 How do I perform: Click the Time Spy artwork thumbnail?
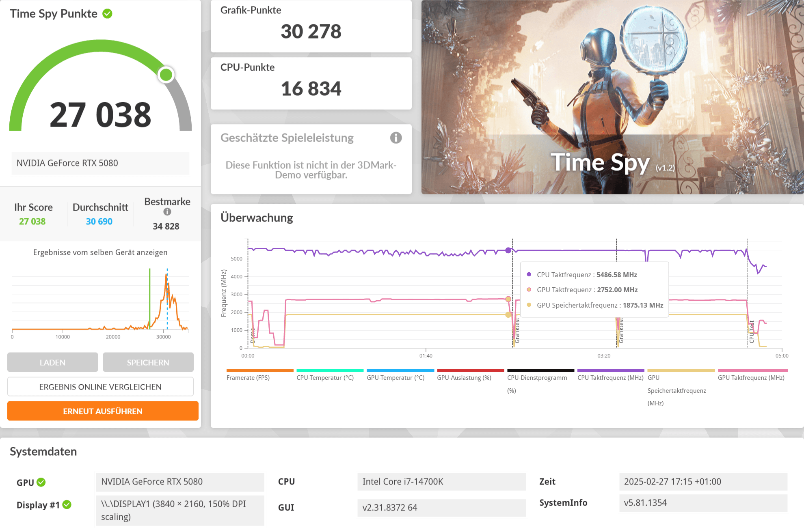tap(612, 97)
